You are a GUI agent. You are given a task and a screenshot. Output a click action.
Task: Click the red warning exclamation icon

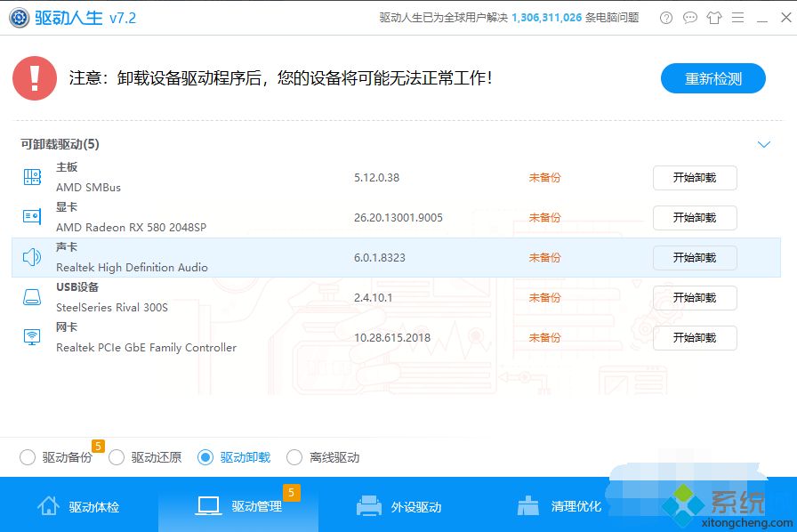pyautogui.click(x=35, y=78)
